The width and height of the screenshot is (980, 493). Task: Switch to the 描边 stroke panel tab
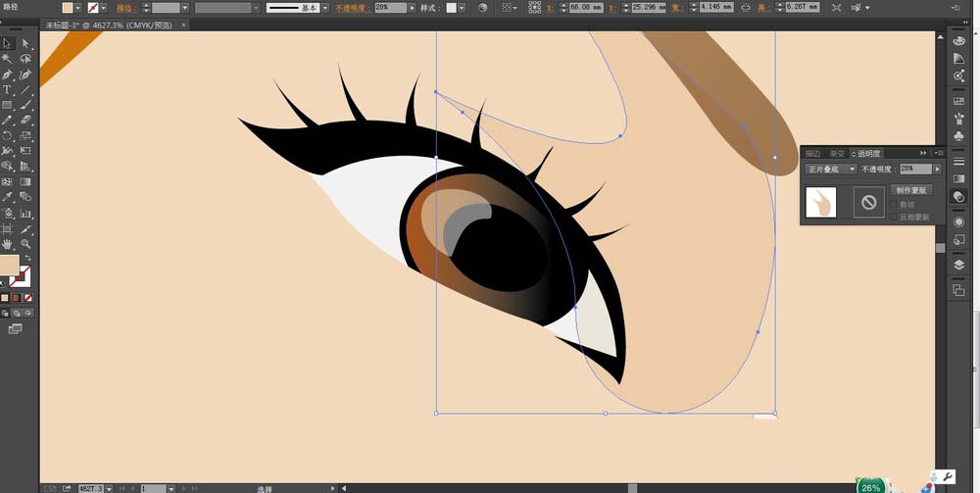(x=812, y=153)
